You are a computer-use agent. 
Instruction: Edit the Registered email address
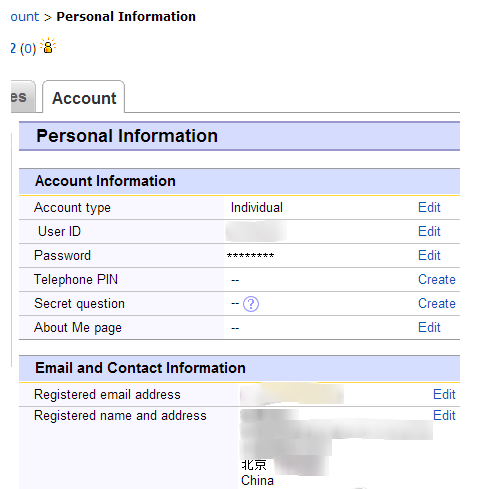(444, 394)
